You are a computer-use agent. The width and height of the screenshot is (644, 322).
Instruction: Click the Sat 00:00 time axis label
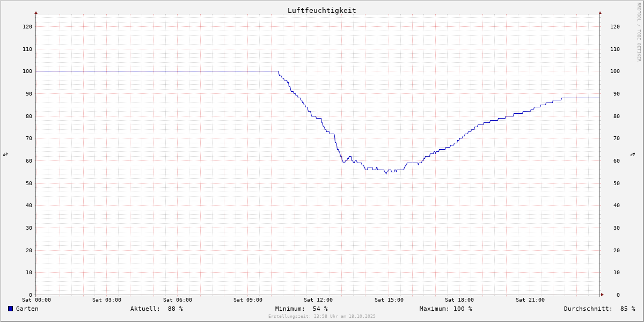(36, 300)
